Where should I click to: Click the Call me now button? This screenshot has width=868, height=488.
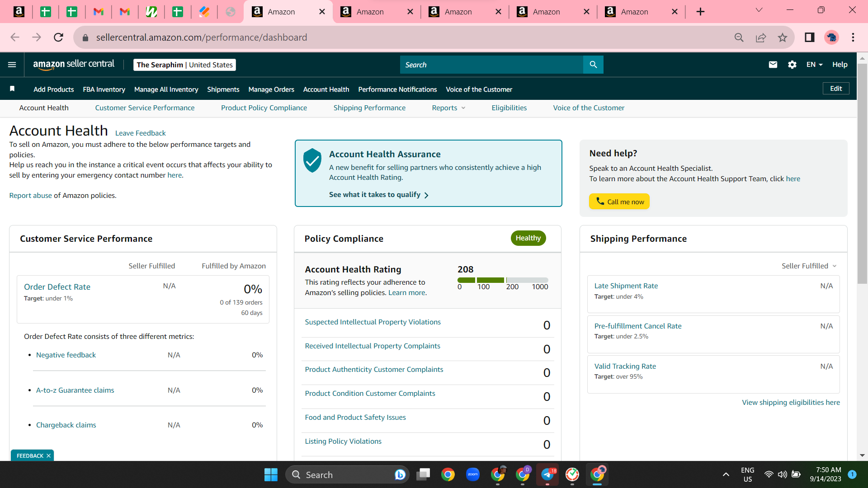(619, 202)
